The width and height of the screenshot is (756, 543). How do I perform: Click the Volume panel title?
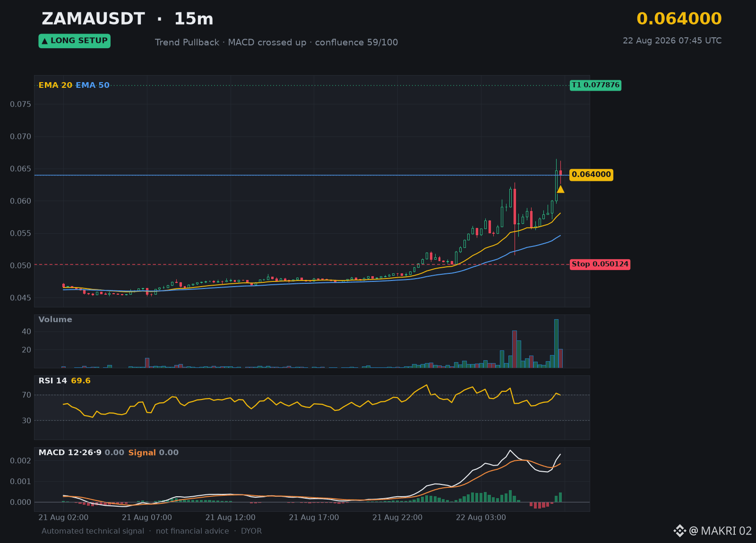55,320
